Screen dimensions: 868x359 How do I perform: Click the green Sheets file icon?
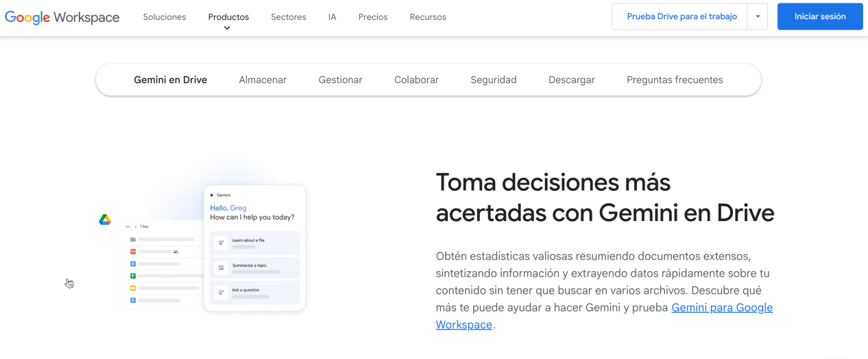click(x=133, y=276)
